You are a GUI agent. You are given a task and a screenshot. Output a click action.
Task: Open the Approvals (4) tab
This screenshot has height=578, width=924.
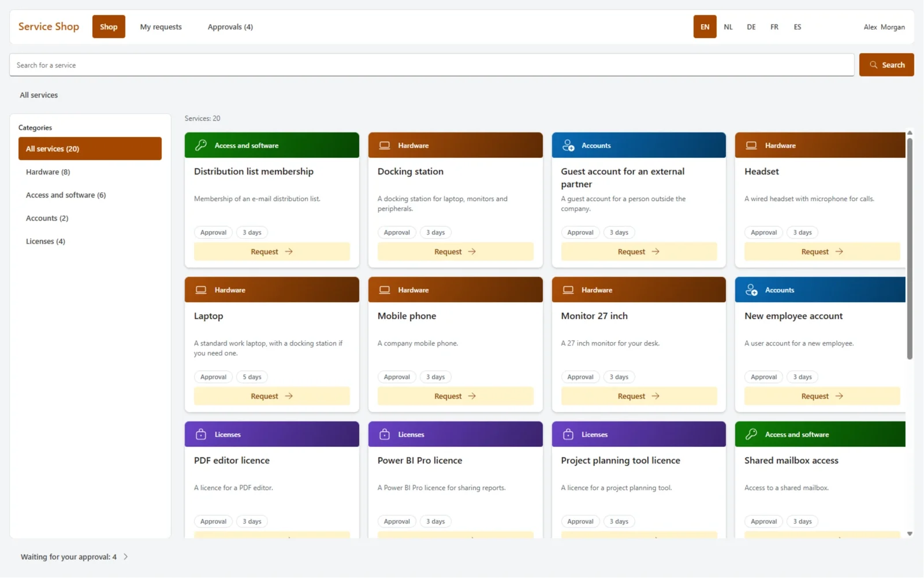coord(230,27)
